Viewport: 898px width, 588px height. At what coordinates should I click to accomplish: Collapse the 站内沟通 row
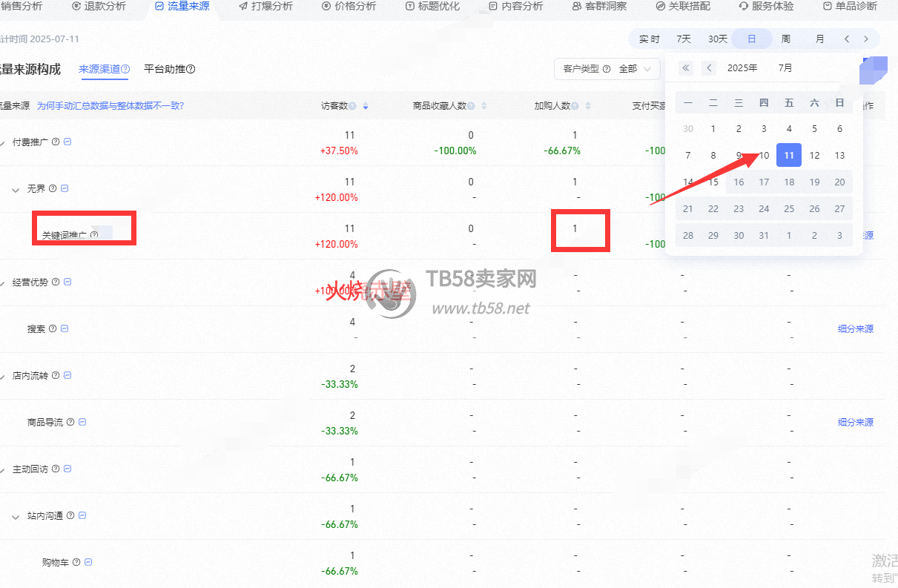pyautogui.click(x=16, y=516)
